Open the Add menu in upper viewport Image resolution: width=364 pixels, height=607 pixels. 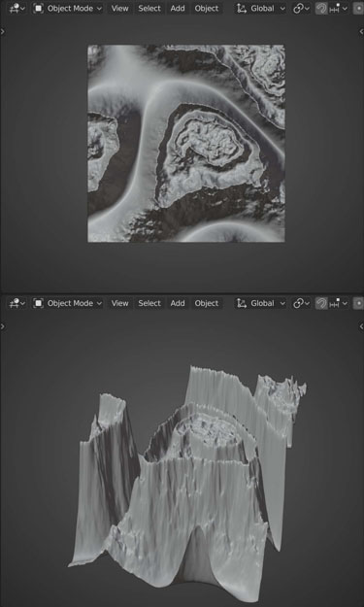pos(178,8)
